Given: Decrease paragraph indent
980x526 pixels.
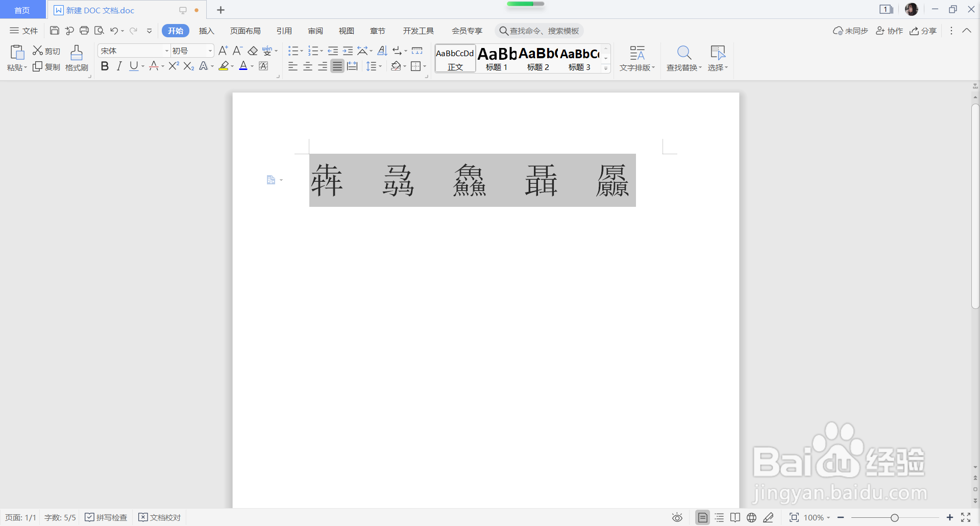Looking at the screenshot, I should 333,51.
